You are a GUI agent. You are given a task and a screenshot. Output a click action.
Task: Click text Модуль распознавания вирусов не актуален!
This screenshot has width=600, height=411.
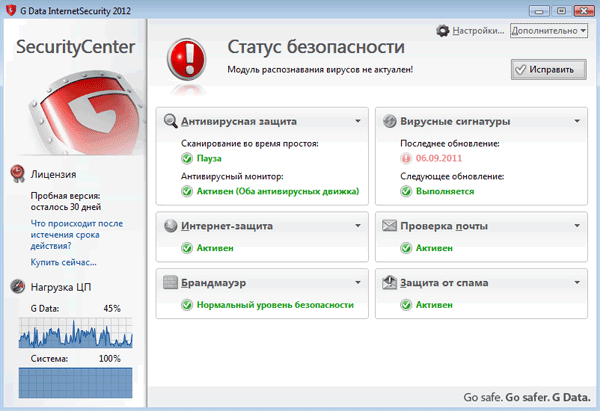click(320, 70)
